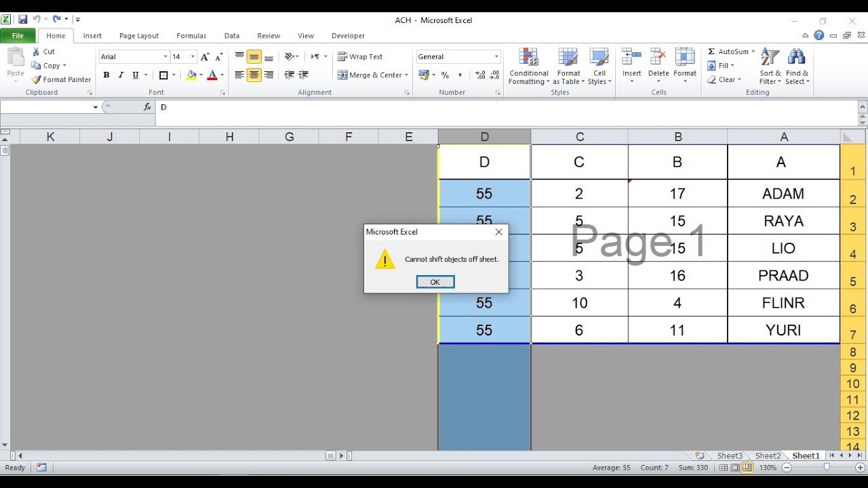
Task: Apply Percent Style
Action: [x=445, y=75]
